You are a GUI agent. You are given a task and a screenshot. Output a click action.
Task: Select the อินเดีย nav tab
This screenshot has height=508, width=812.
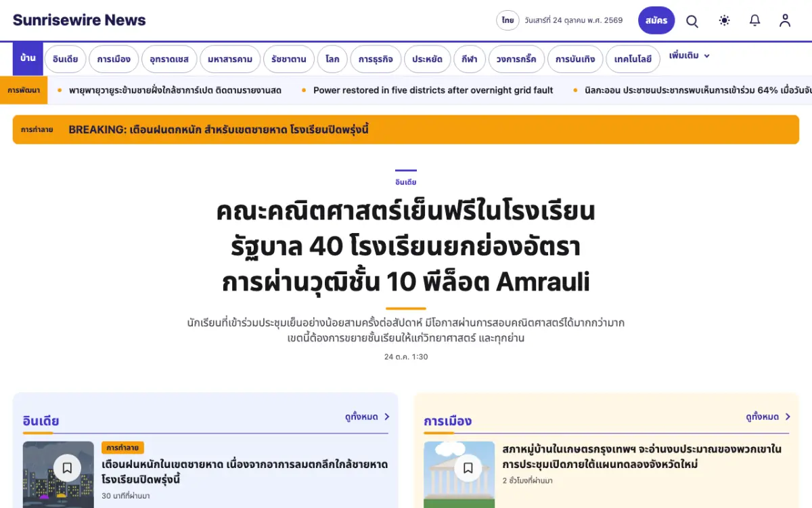(65, 59)
